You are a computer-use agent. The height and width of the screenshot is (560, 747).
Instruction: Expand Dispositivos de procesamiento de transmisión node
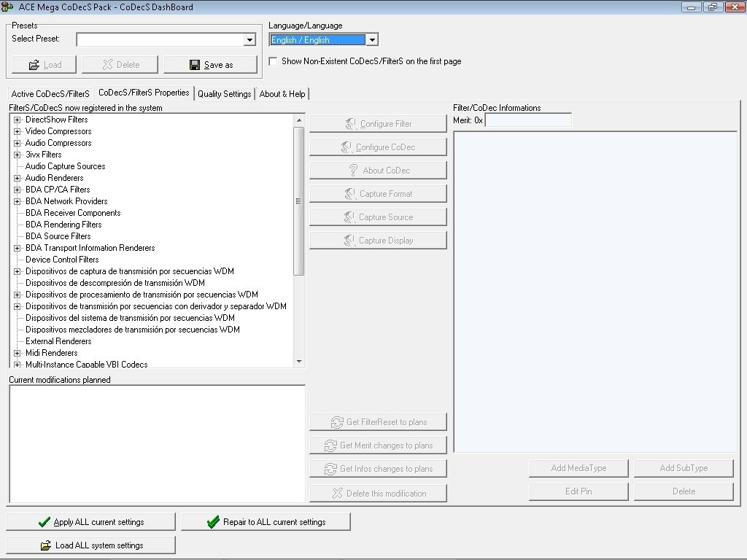[x=18, y=295]
